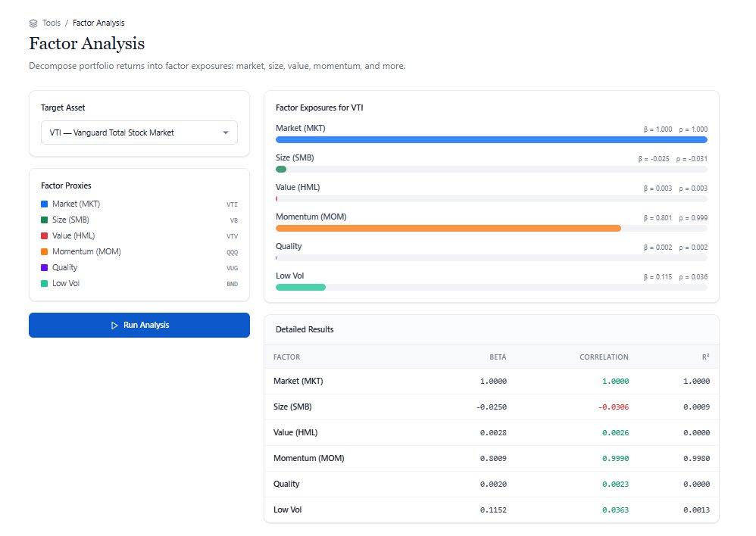This screenshot has width=756, height=536.
Task: Open the Target Asset dropdown for VTI
Action: point(139,132)
